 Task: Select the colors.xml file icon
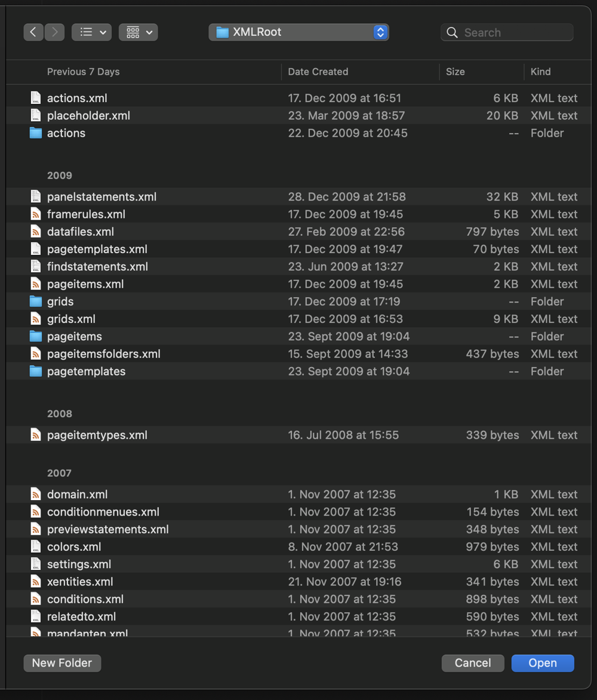36,547
